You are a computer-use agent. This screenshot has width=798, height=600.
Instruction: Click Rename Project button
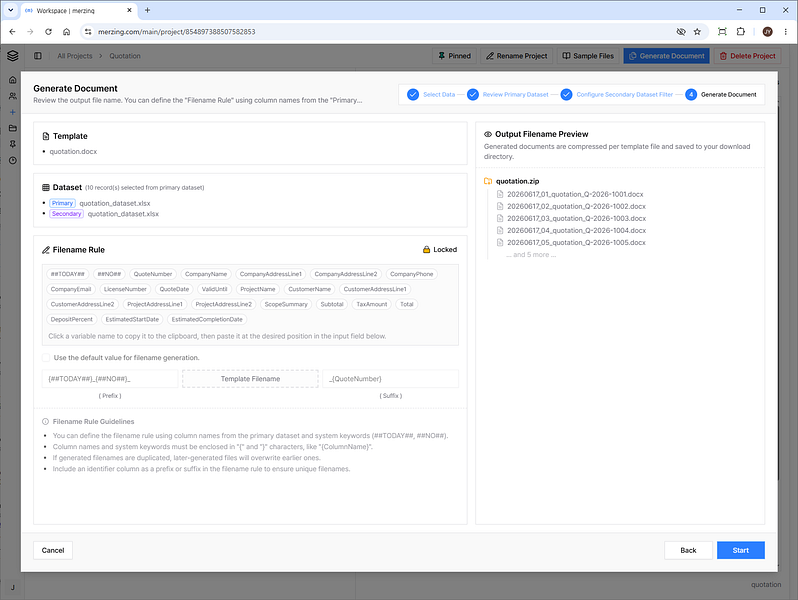coord(517,56)
